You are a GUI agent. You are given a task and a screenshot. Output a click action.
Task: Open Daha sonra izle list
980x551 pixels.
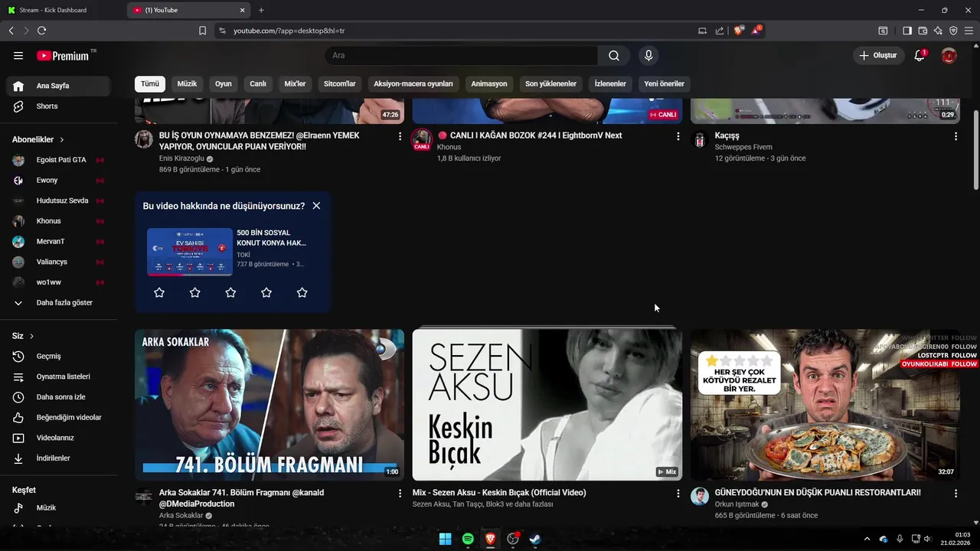point(59,397)
